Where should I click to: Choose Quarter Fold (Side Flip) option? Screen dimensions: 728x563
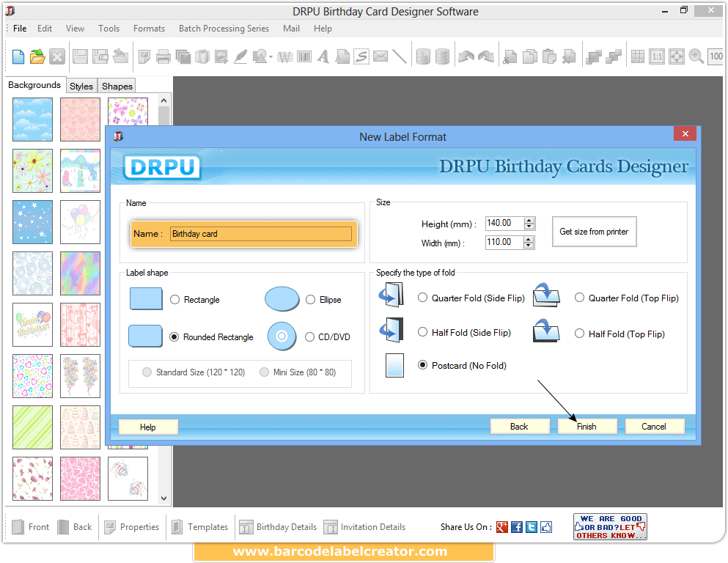pos(422,298)
